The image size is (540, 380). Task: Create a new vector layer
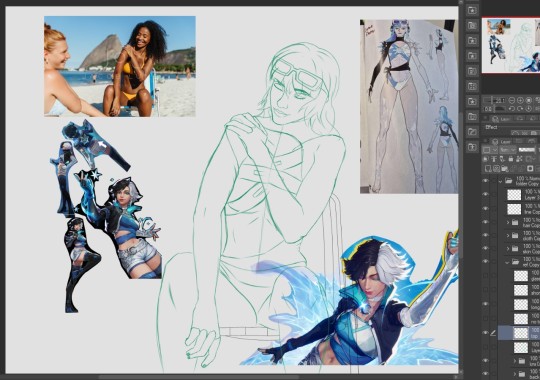pos(496,168)
